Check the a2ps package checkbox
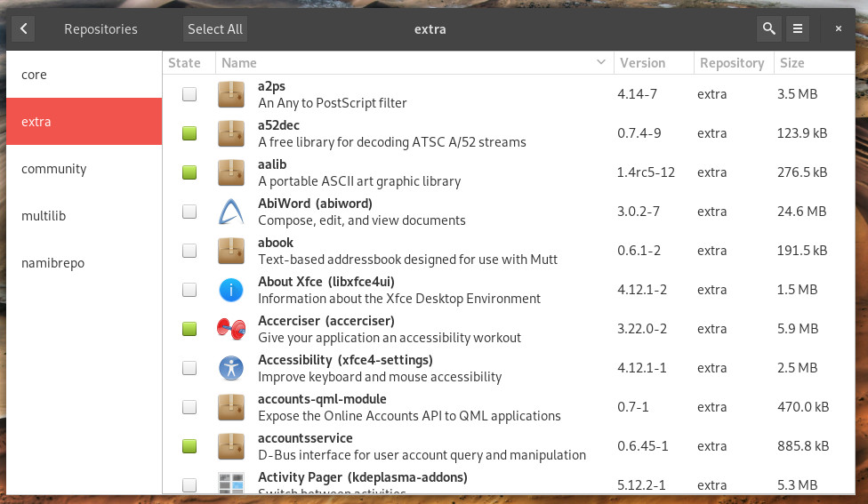Image resolution: width=868 pixels, height=504 pixels. [189, 94]
